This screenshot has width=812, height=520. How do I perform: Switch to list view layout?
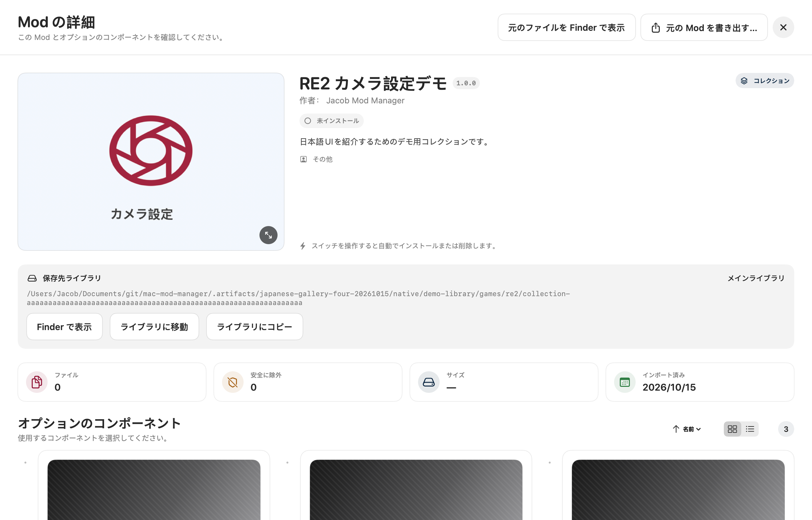tap(750, 429)
